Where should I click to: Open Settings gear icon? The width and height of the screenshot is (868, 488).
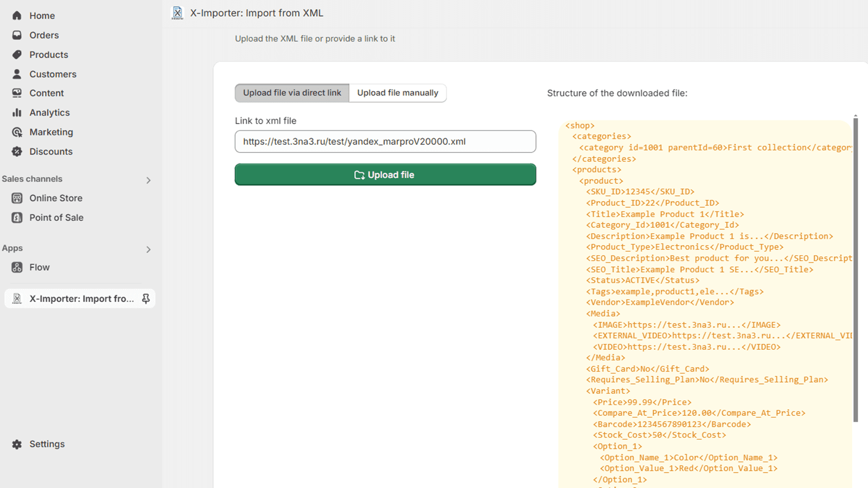[17, 444]
